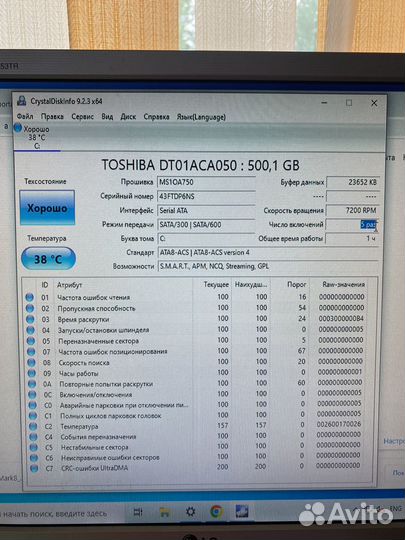Screen dimensions: 405x540
Task: Click the serial number field 43FTDP6NS
Action: 206,196
